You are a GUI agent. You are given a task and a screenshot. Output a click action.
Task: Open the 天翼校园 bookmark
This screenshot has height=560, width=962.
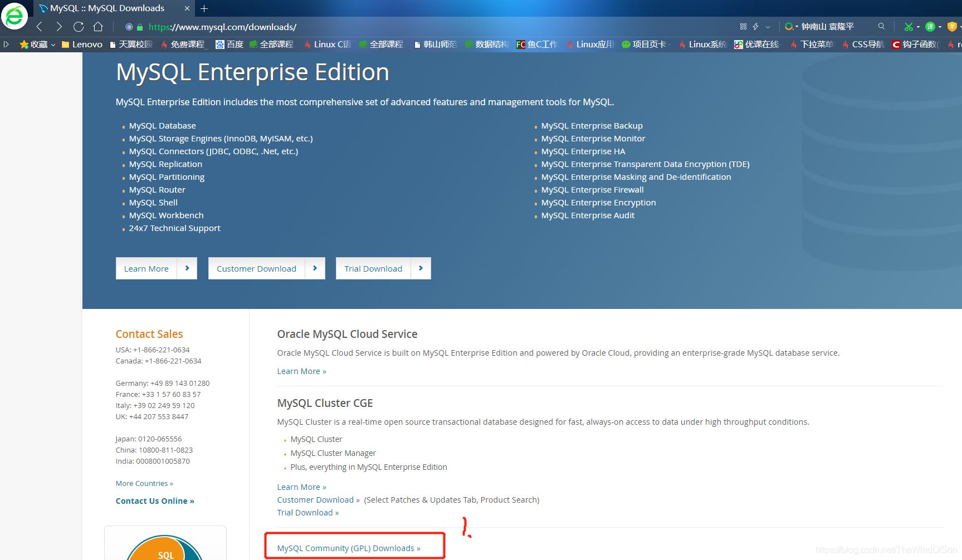(x=131, y=44)
